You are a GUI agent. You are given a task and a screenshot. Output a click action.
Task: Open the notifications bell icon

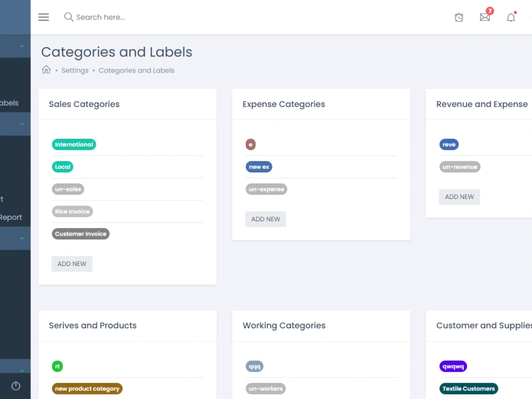(x=511, y=17)
